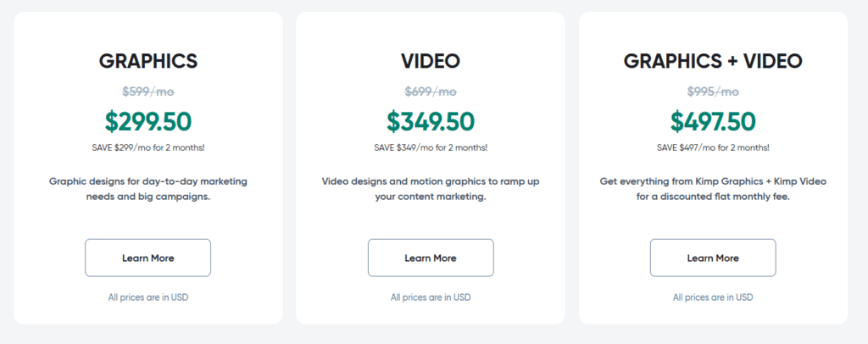Click the $497.50 discounted price

pyautogui.click(x=712, y=121)
